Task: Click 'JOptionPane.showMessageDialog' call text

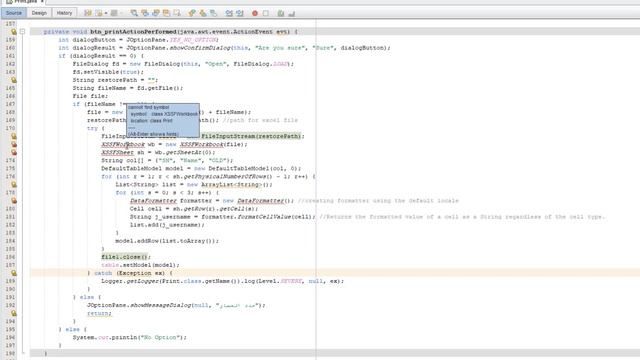Action: tap(139, 305)
